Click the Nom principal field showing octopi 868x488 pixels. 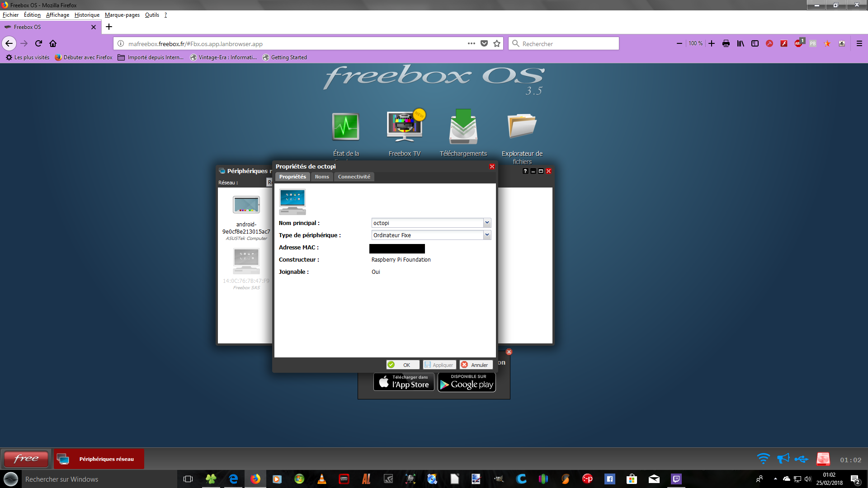pyautogui.click(x=427, y=223)
